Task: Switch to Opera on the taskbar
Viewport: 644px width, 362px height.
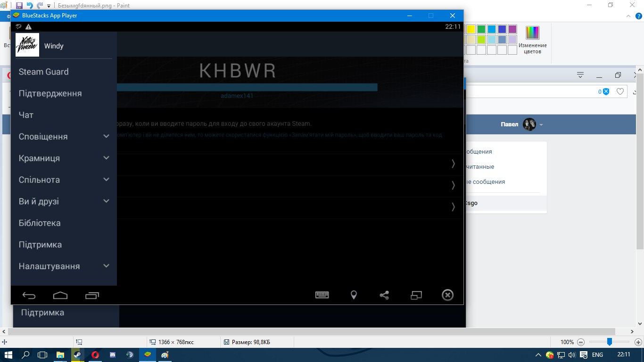Action: [x=95, y=355]
